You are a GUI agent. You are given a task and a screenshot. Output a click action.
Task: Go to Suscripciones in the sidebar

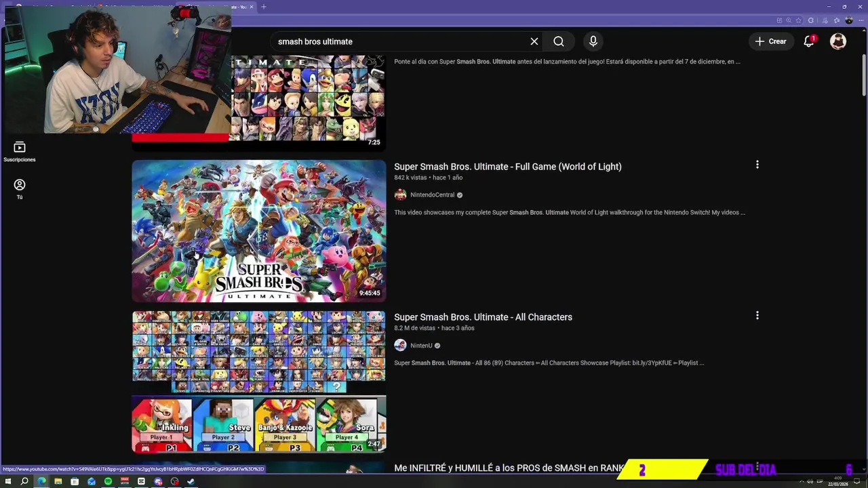[20, 152]
